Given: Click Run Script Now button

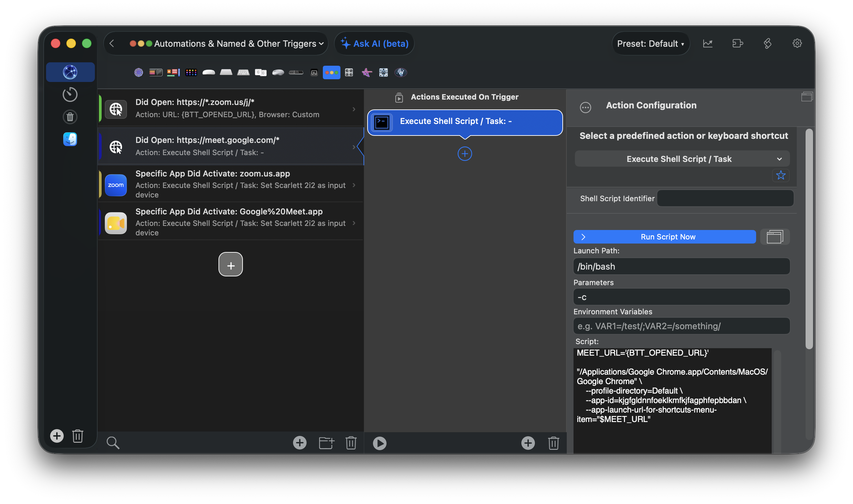Looking at the screenshot, I should point(664,237).
